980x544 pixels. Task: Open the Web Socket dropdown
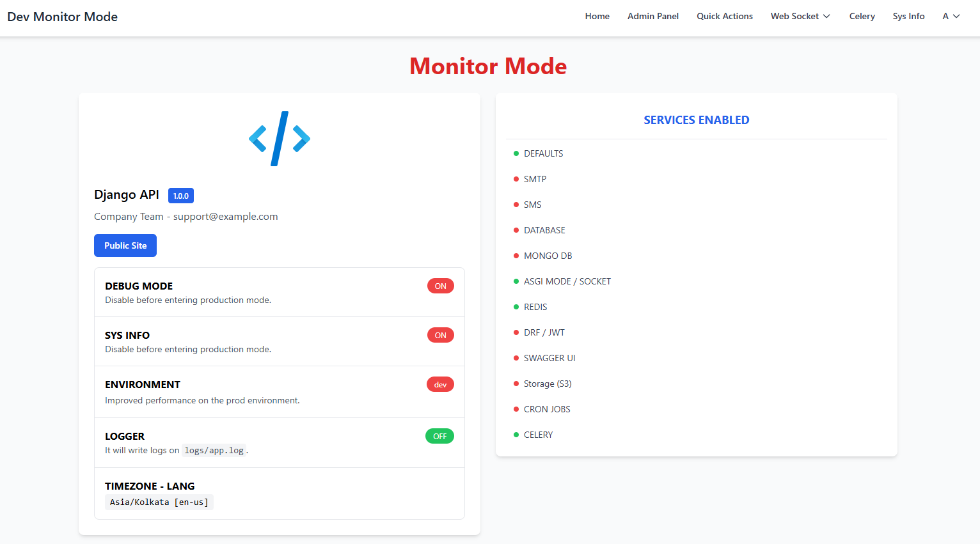coord(799,16)
